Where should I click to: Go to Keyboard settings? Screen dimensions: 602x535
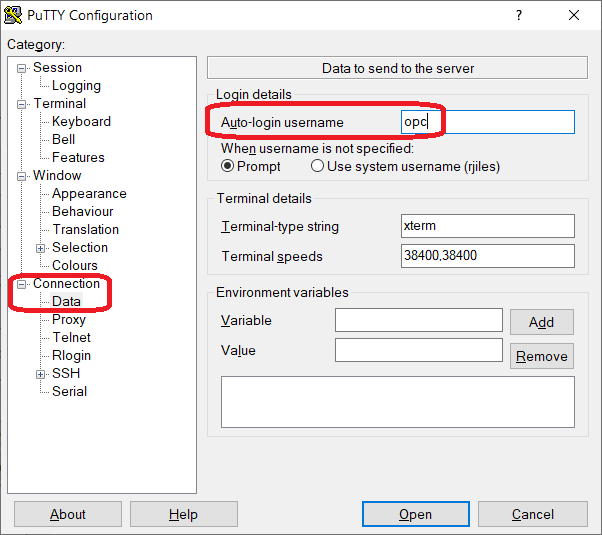click(81, 121)
